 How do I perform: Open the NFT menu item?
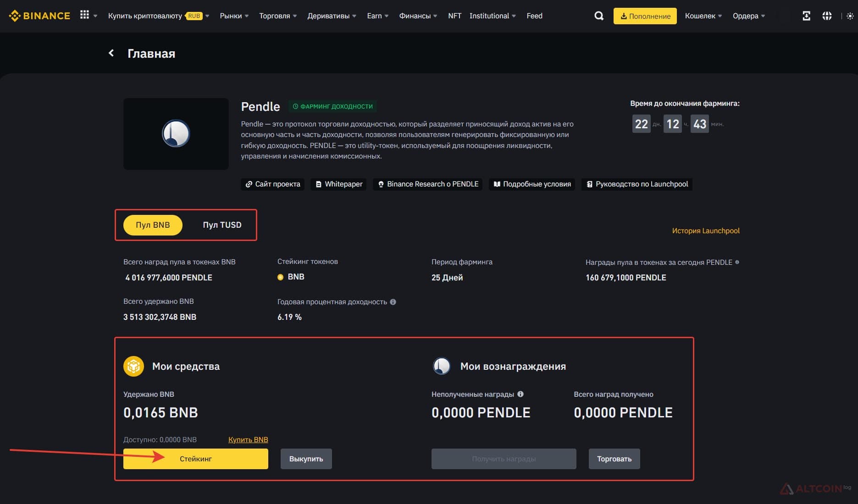(454, 16)
